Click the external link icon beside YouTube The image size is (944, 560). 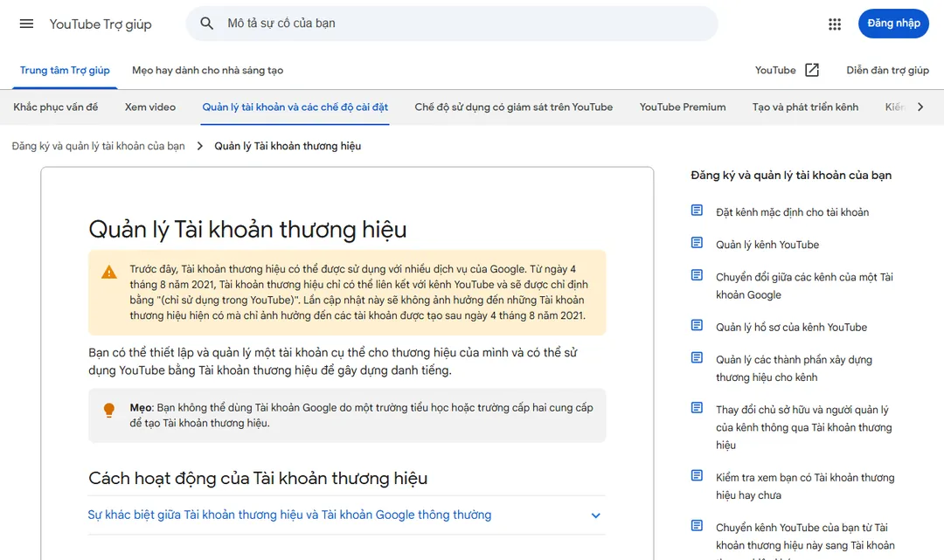point(811,71)
